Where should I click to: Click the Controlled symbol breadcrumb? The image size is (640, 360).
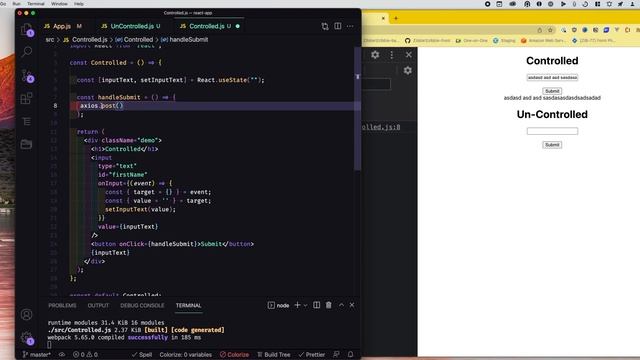(134, 40)
